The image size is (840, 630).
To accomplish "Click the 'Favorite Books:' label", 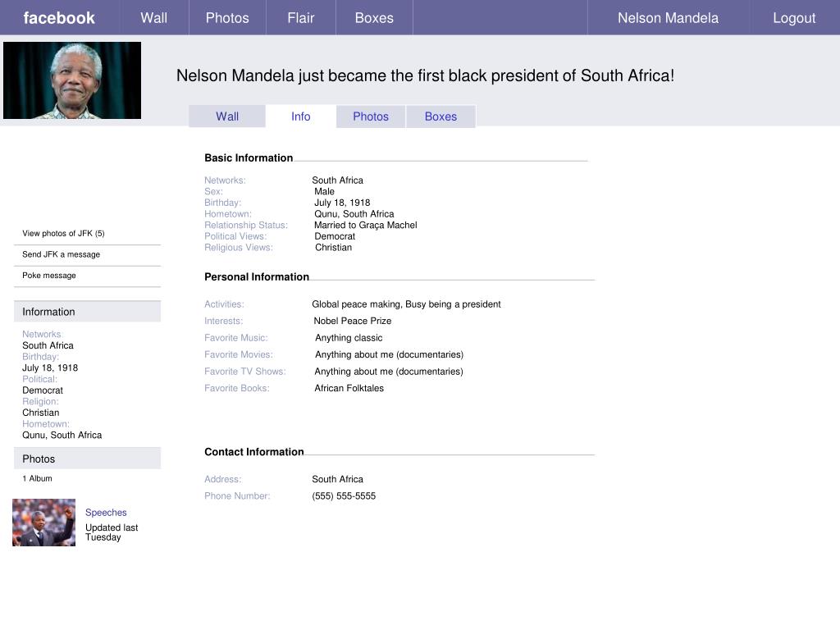I will point(237,388).
